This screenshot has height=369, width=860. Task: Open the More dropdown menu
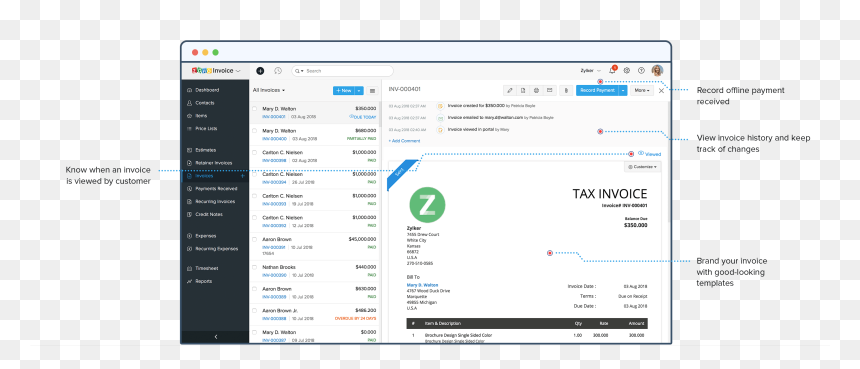[642, 90]
